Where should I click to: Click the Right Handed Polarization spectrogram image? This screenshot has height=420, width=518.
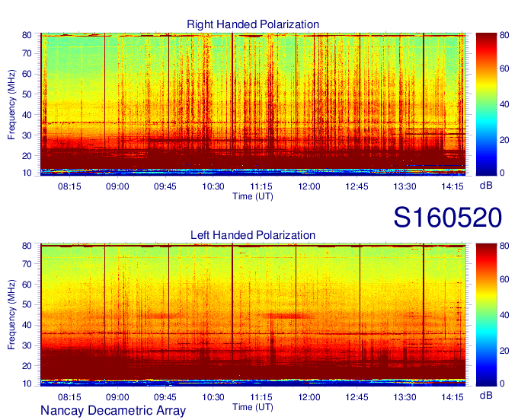253,104
